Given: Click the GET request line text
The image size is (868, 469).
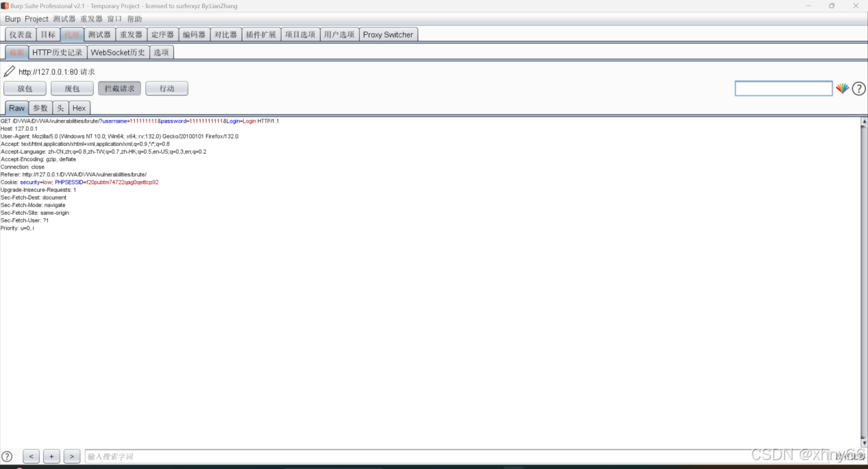Looking at the screenshot, I should [x=140, y=121].
